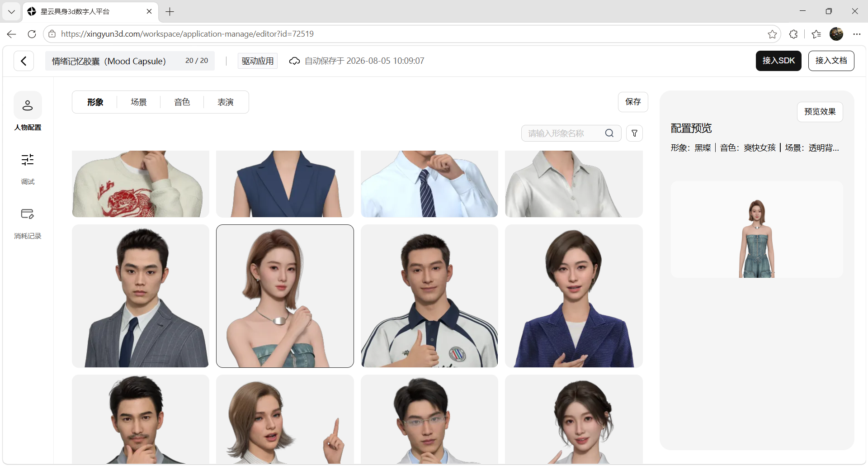The height and width of the screenshot is (466, 868).
Task: Expand the browser tab list chevron
Action: [11, 12]
